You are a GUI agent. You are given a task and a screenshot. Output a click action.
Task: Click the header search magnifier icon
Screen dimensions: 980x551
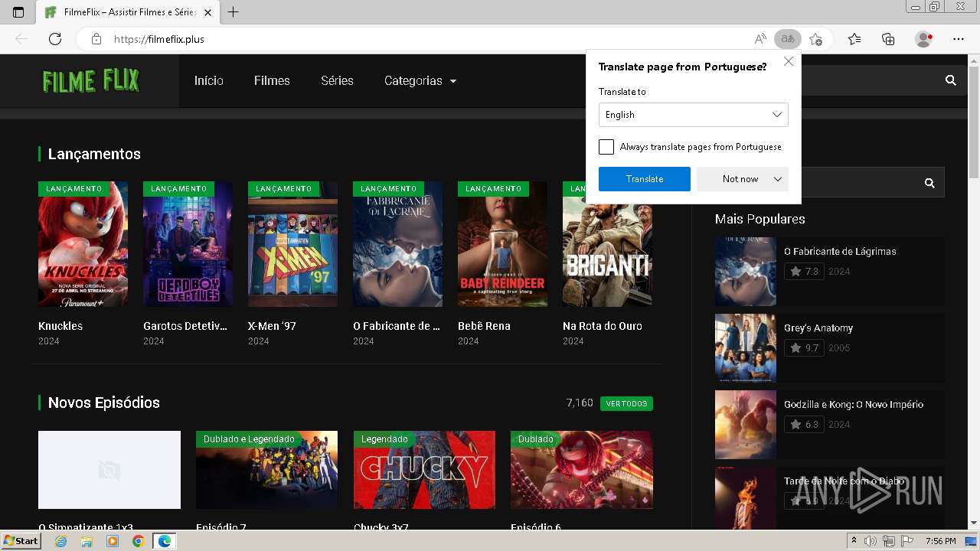tap(951, 80)
